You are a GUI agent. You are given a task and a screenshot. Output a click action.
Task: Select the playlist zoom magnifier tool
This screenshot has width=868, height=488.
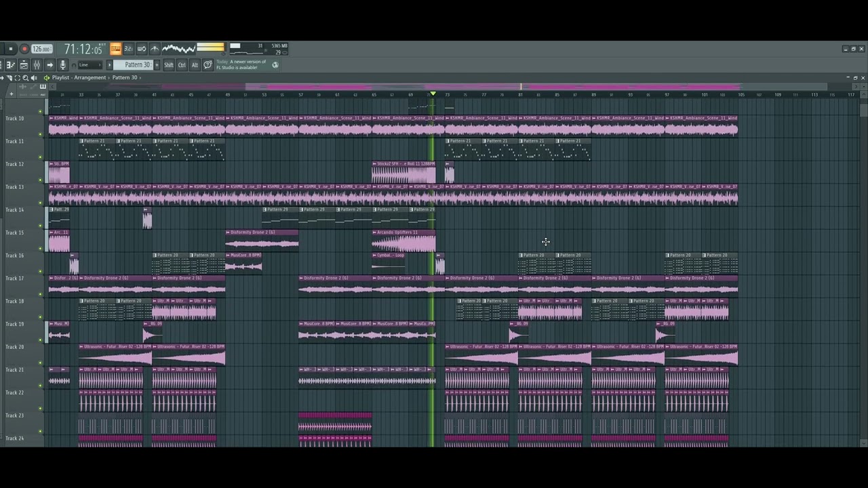click(26, 78)
